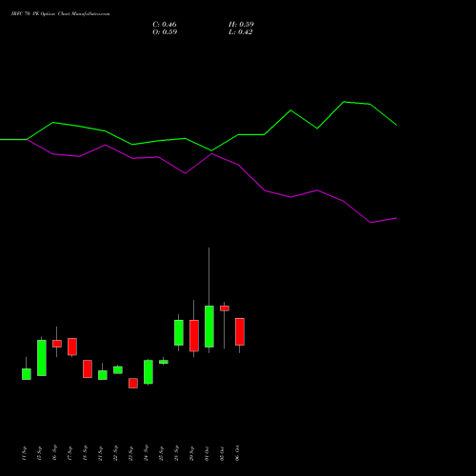Select the green candle for 22 Sep
The image size is (476, 476).
pos(118,370)
